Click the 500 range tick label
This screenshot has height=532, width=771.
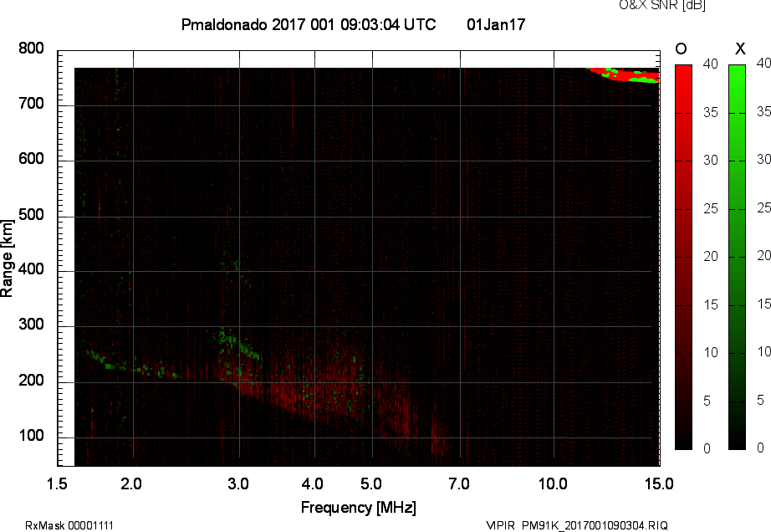pos(31,214)
